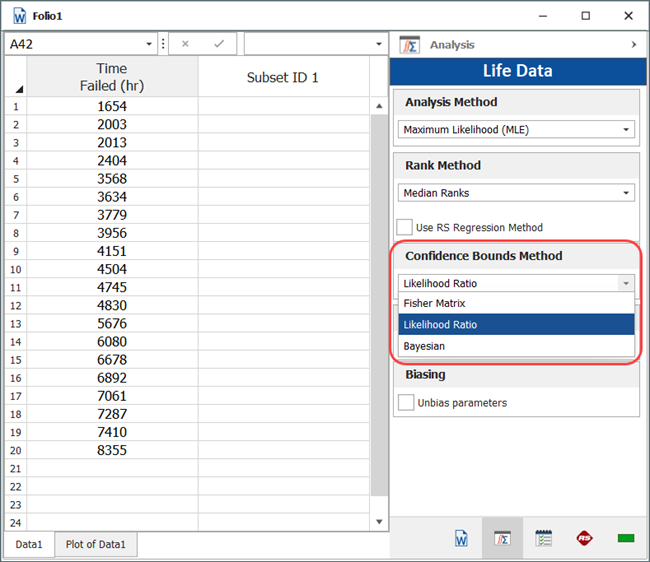The height and width of the screenshot is (562, 650).
Task: Open the formula bar dropdown arrow
Action: pos(378,44)
